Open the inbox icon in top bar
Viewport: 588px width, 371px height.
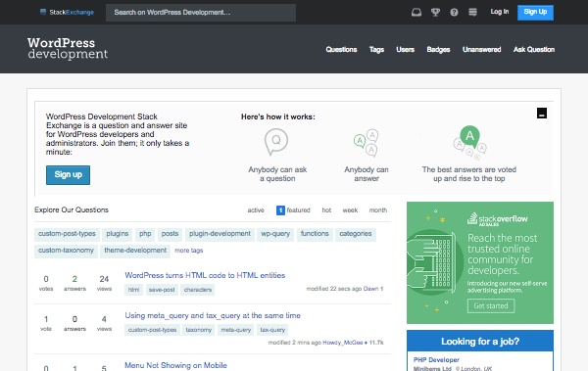416,13
